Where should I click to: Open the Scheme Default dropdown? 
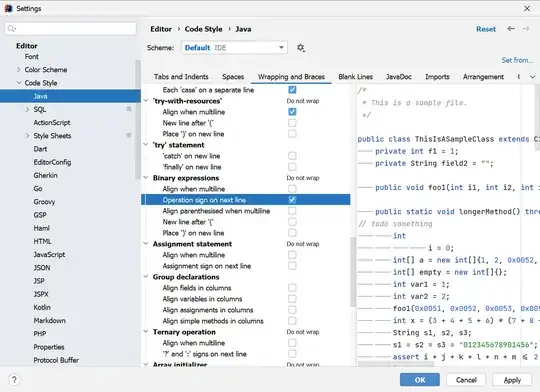pyautogui.click(x=235, y=48)
